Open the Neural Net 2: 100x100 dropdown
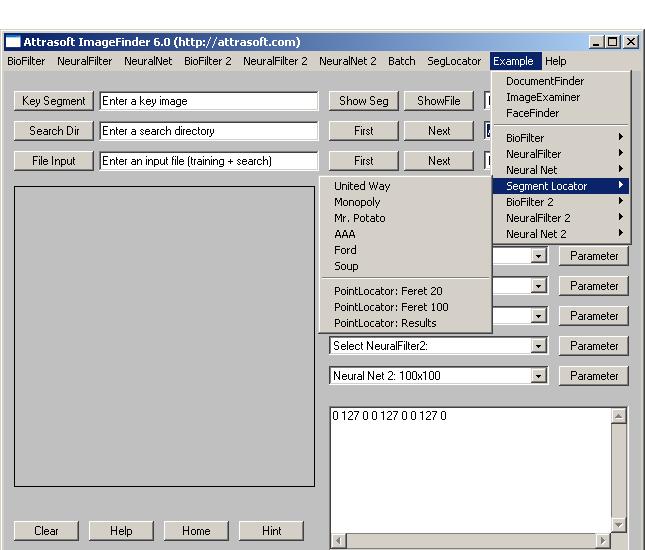The width and height of the screenshot is (645, 550). (x=539, y=376)
